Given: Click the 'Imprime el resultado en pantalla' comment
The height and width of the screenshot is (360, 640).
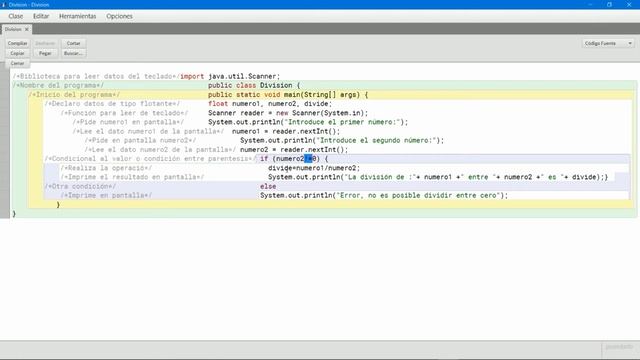Looking at the screenshot, I should 132,177.
